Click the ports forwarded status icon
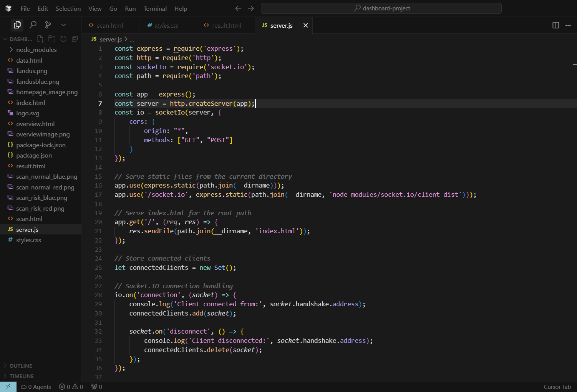The height and width of the screenshot is (392, 577). (x=97, y=387)
